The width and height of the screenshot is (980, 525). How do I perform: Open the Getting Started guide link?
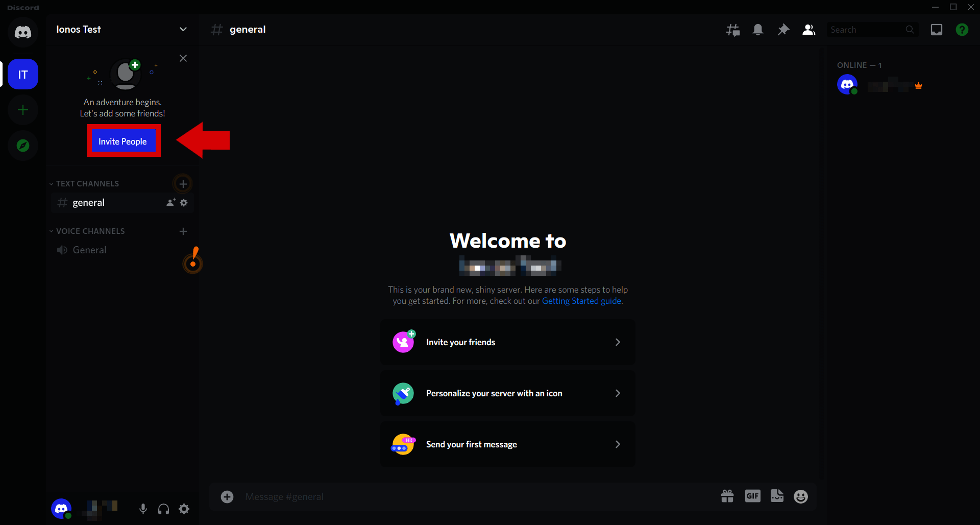click(581, 301)
